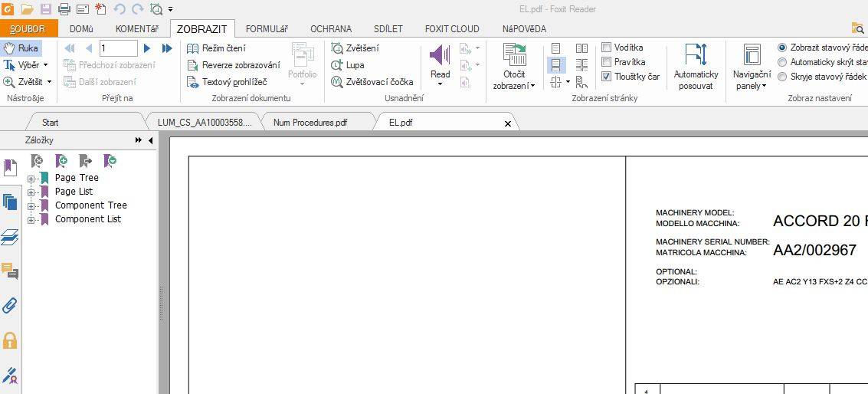The height and width of the screenshot is (394, 868).
Task: Click the search folder icon beside ribbon tabs
Action: click(857, 29)
